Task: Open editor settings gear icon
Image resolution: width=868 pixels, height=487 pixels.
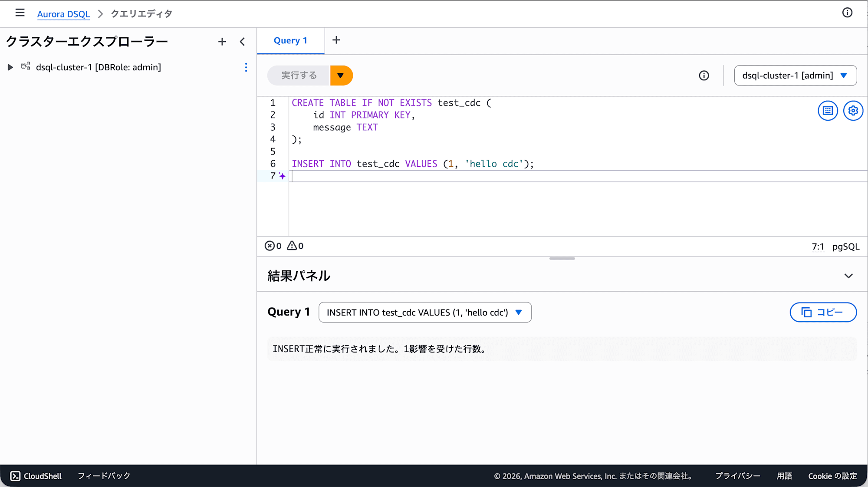Action: coord(853,111)
